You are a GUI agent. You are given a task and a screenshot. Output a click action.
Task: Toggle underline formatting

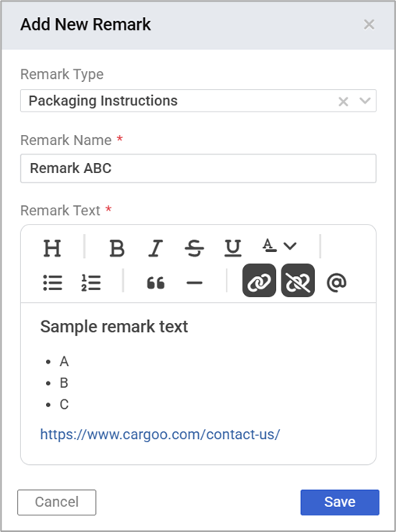233,248
